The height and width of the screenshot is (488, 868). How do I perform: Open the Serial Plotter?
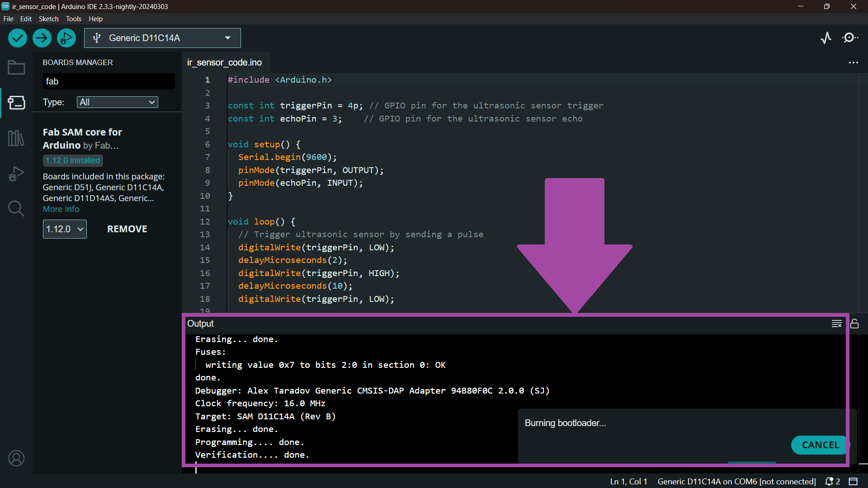point(826,38)
